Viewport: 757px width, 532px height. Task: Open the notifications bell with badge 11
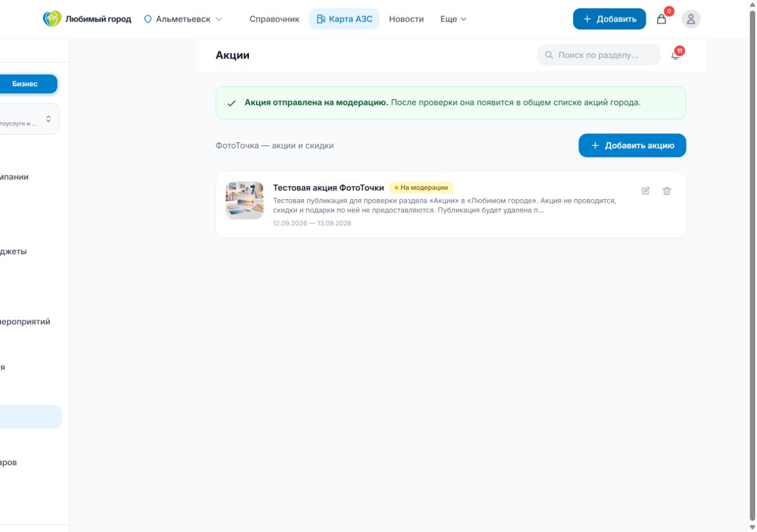(676, 55)
